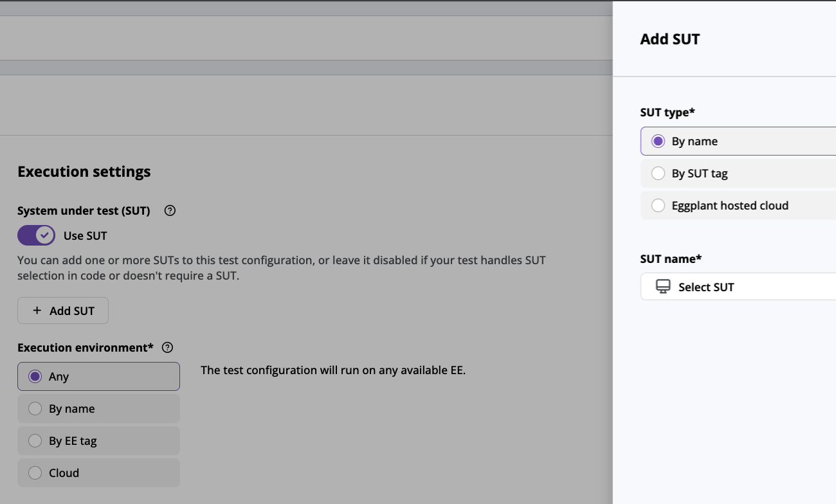Choose the By SUT tag type
Image resolution: width=836 pixels, height=504 pixels.
[x=658, y=174]
